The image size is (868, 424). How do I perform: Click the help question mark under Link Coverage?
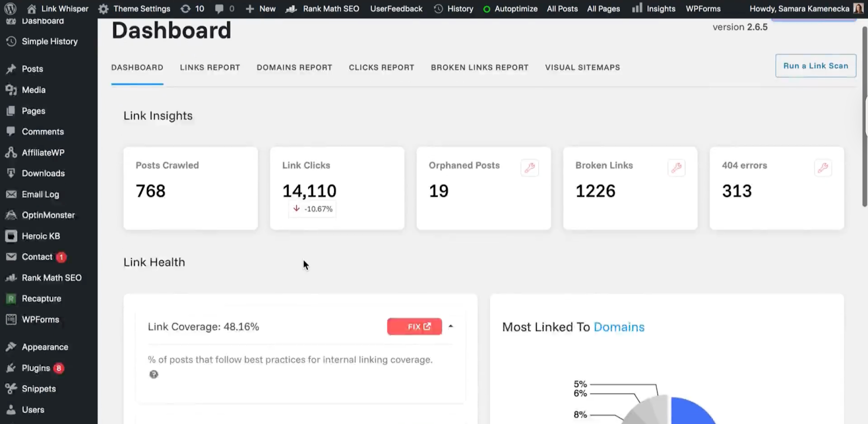click(x=154, y=374)
